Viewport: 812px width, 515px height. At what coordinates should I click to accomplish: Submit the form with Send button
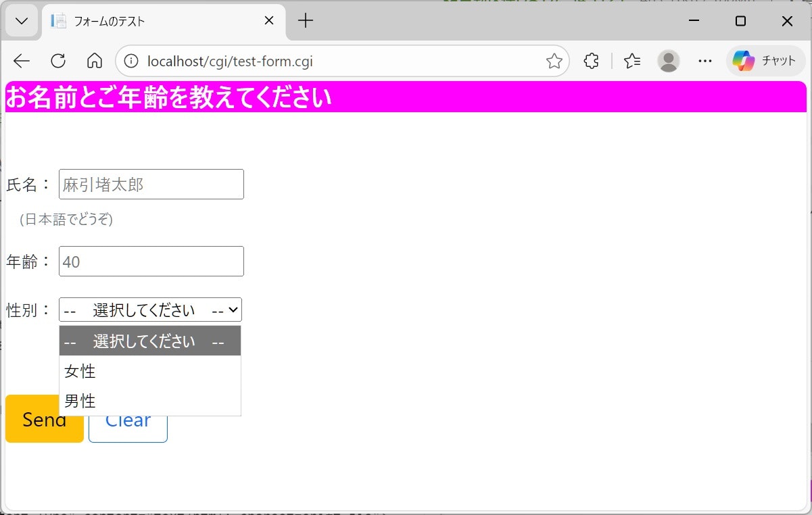[45, 419]
